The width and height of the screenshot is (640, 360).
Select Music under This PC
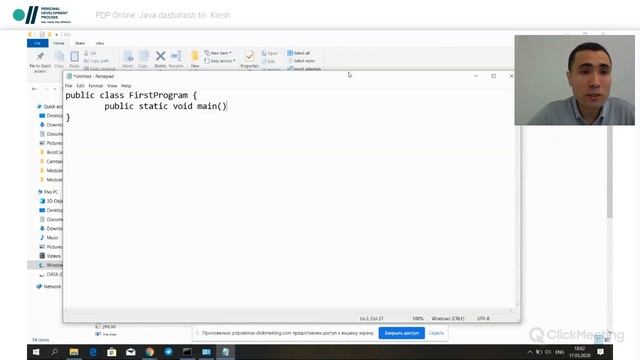click(x=49, y=238)
